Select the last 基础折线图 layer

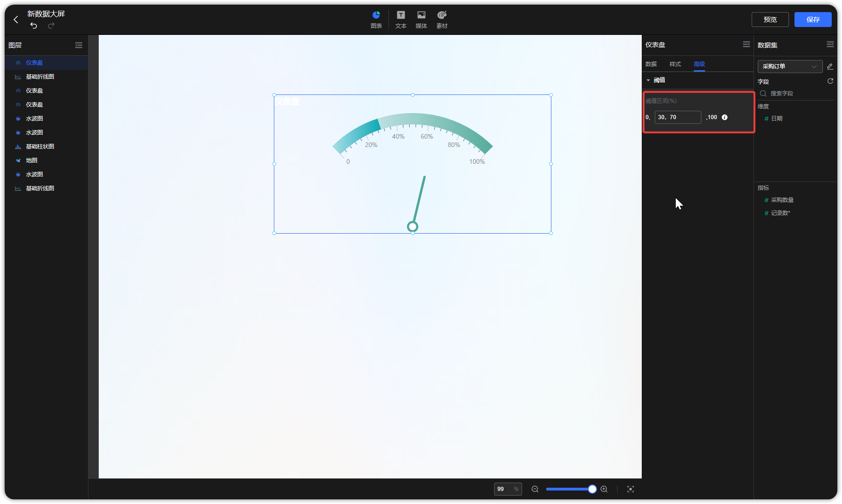click(x=47, y=188)
